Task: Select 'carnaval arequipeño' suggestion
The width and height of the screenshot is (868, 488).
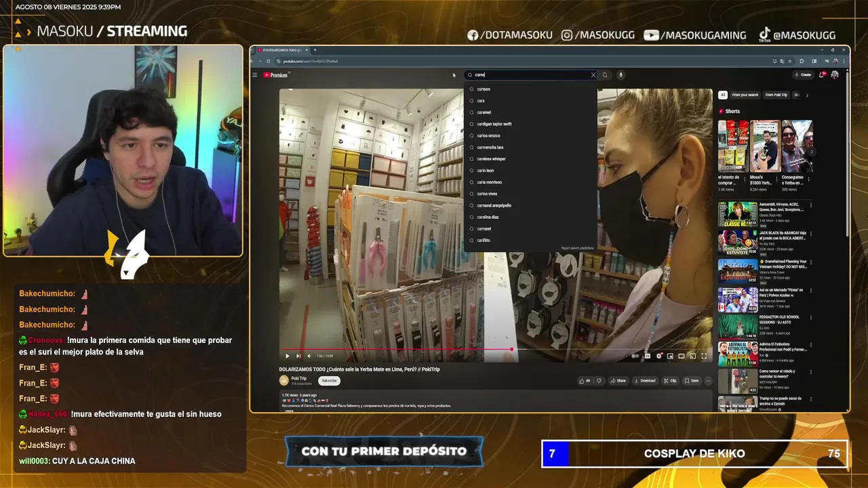Action: coord(530,205)
